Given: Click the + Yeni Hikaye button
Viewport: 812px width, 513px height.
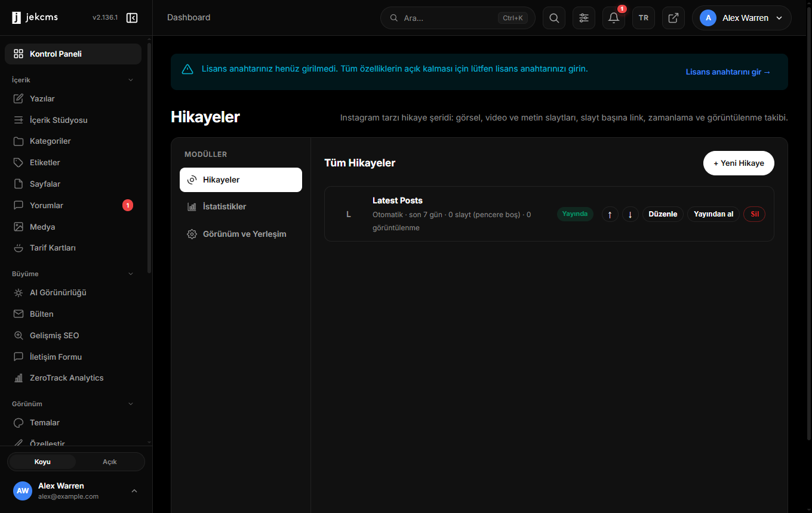Looking at the screenshot, I should tap(739, 163).
